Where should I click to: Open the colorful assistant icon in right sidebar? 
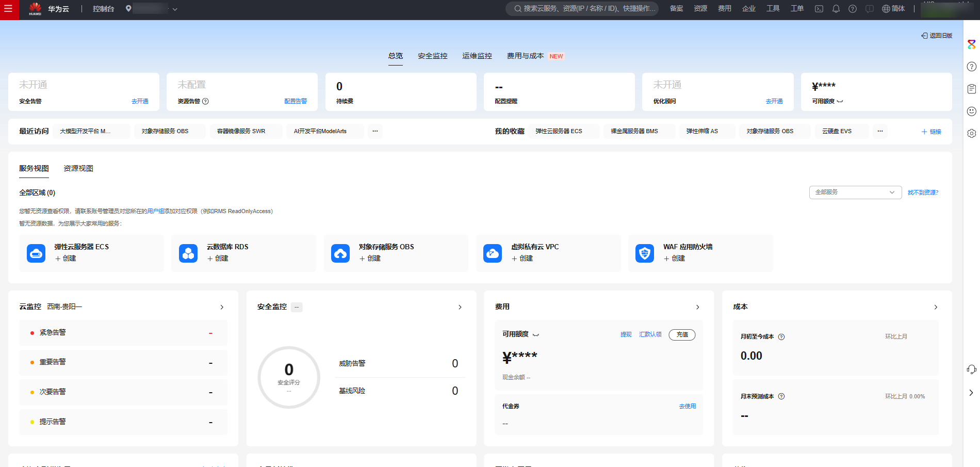(x=972, y=44)
